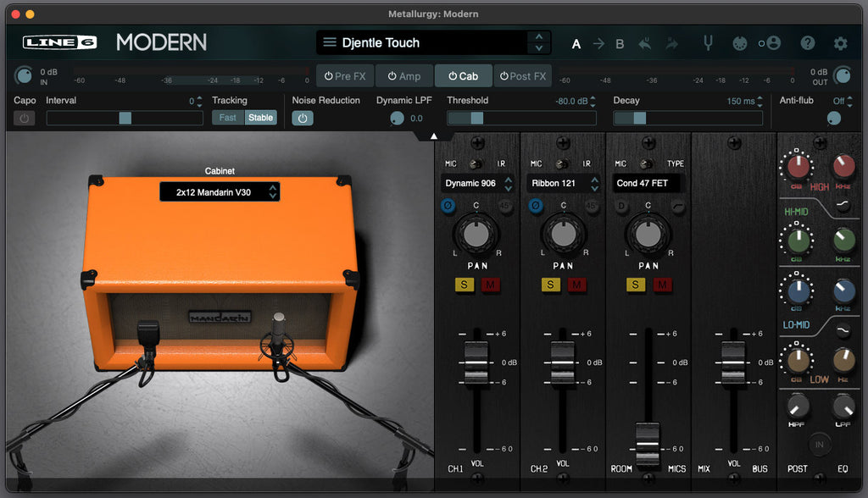Toggle the post EQ IN button
Viewport: 868px width, 498px height.
[819, 445]
